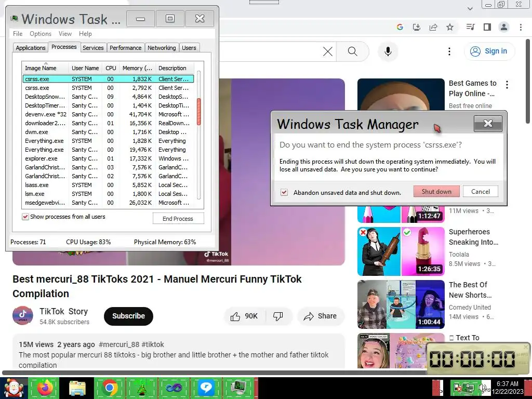532x399 pixels.
Task: Select the lsass.exe process row
Action: click(x=108, y=185)
